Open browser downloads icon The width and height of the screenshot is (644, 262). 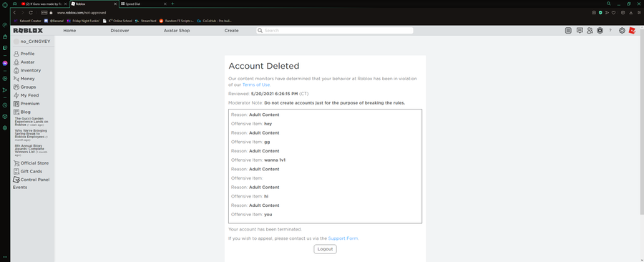click(631, 13)
